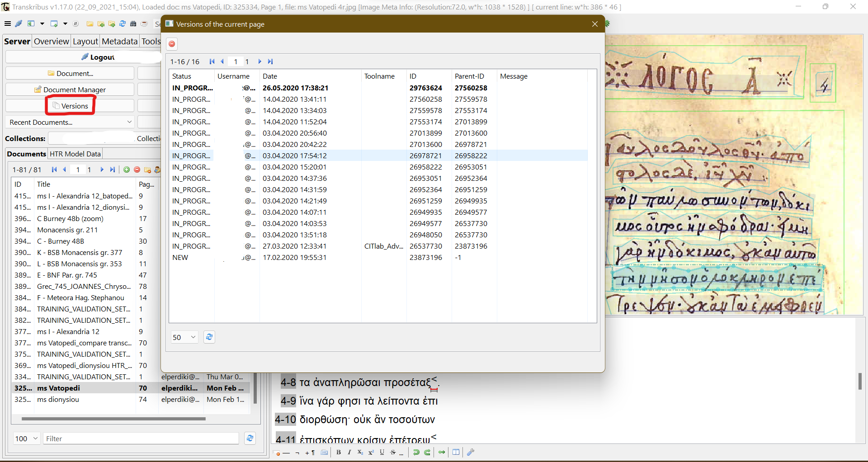Go to first page of documents list
Screen dimensions: 868x462
(x=54, y=170)
